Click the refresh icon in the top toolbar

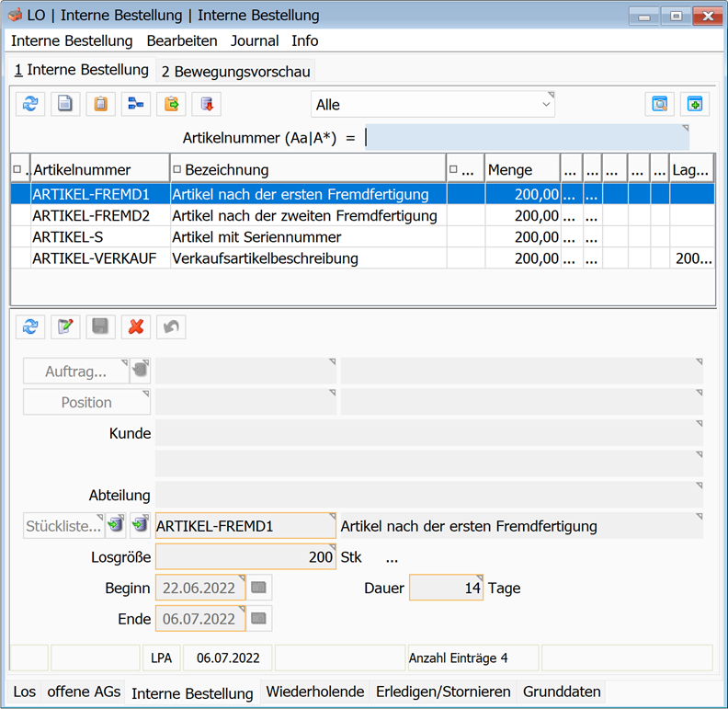(x=30, y=104)
